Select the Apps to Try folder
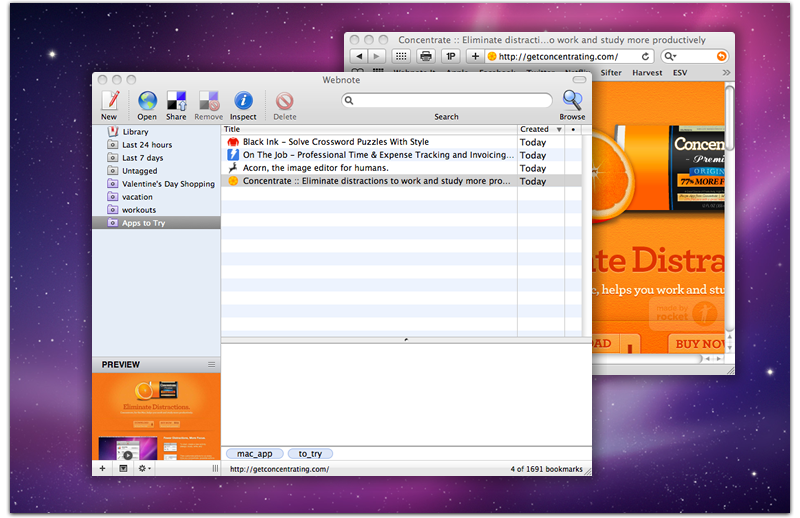 pos(156,223)
